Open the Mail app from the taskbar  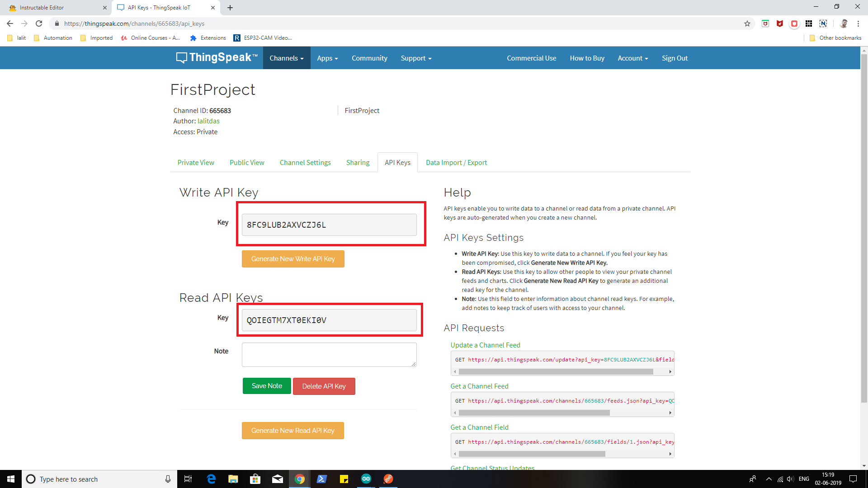click(x=278, y=479)
